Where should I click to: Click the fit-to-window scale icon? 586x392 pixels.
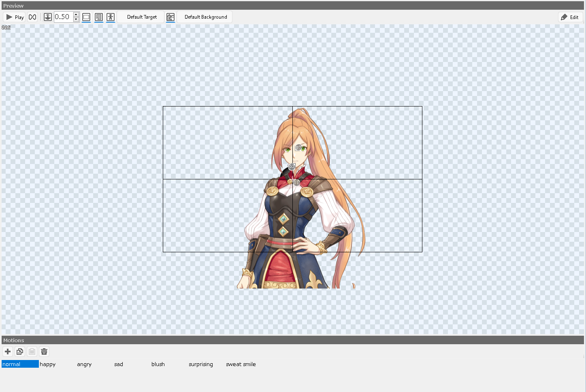pyautogui.click(x=47, y=17)
